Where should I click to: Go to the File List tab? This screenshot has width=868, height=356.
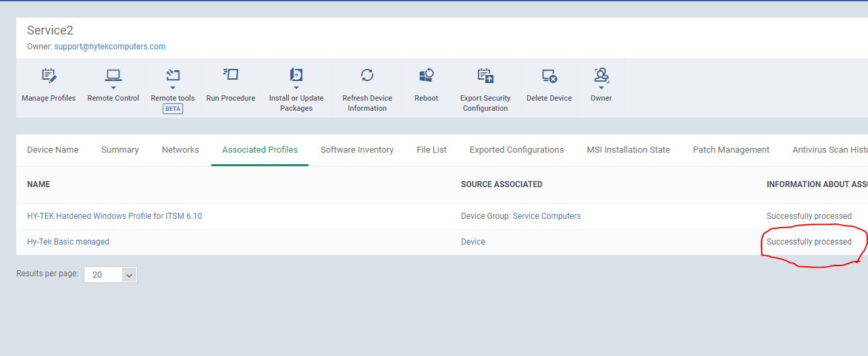tap(431, 150)
